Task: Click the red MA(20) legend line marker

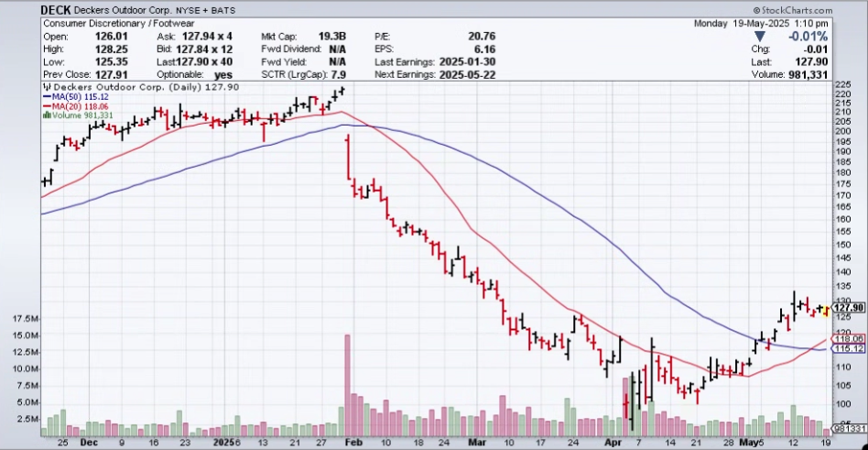Action: (46, 106)
